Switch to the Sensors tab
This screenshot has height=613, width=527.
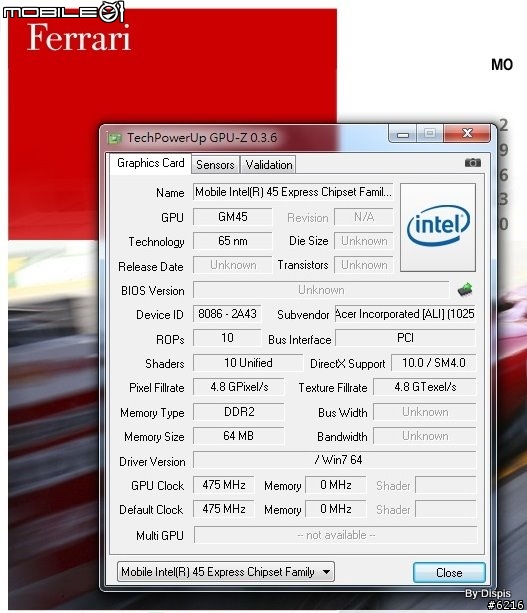coord(215,165)
